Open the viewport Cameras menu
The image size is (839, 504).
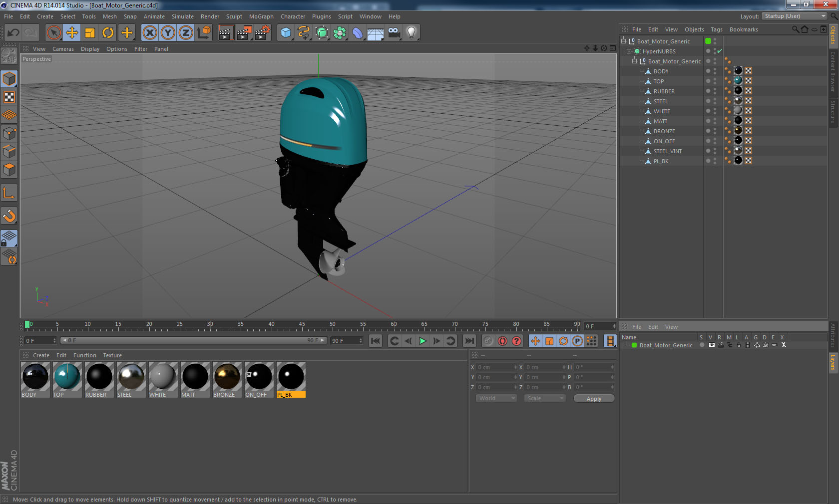pos(63,49)
